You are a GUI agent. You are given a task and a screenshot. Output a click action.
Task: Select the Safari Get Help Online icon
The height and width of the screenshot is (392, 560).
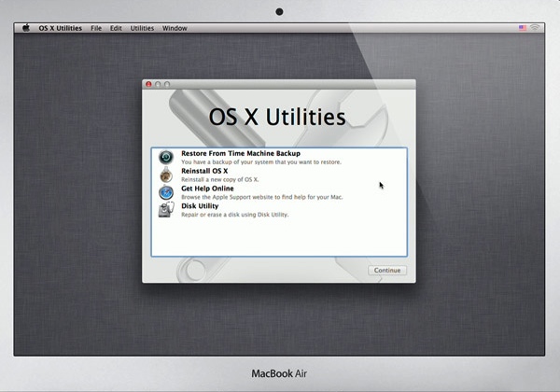pyautogui.click(x=166, y=192)
